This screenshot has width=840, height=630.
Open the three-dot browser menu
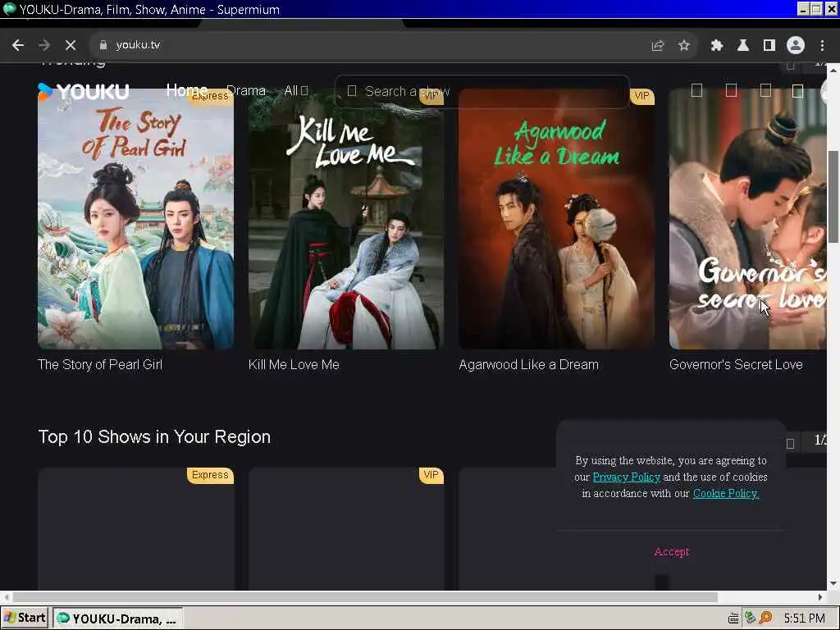coord(822,46)
